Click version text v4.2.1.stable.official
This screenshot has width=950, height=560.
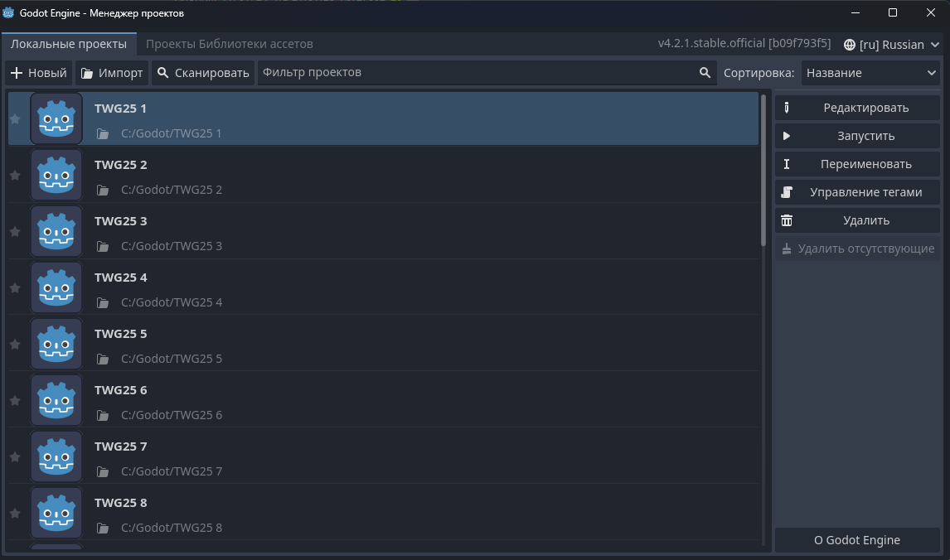[x=744, y=44]
